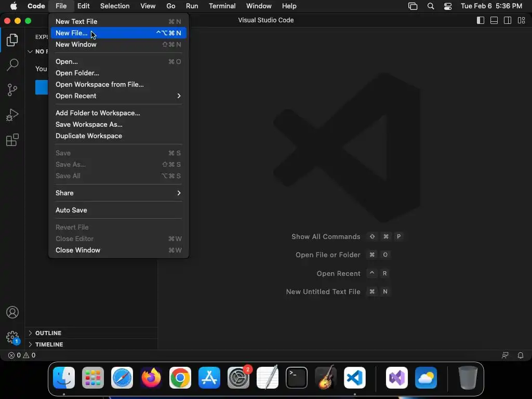Screen dimensions: 532x399
Task: Toggle the primary side bar layout icon
Action: pyautogui.click(x=481, y=20)
